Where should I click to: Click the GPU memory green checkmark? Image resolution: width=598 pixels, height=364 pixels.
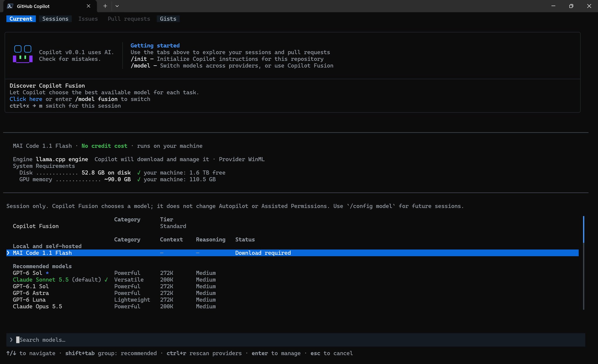[139, 179]
